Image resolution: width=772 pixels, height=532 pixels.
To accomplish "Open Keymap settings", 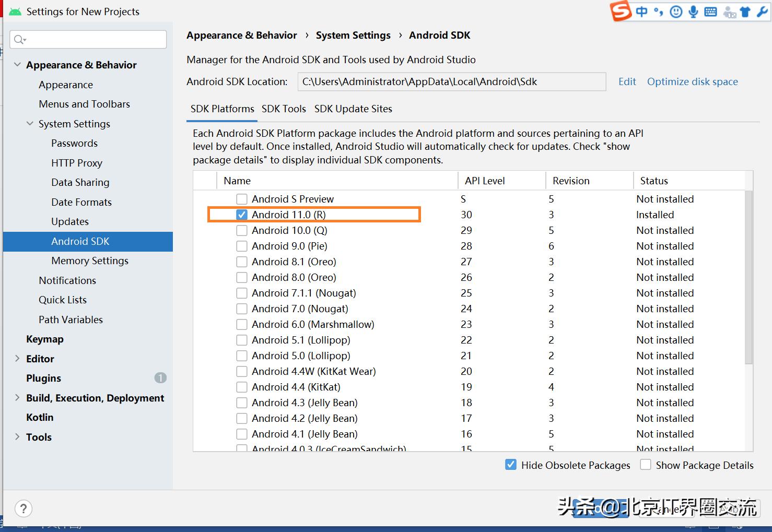I will coord(45,339).
